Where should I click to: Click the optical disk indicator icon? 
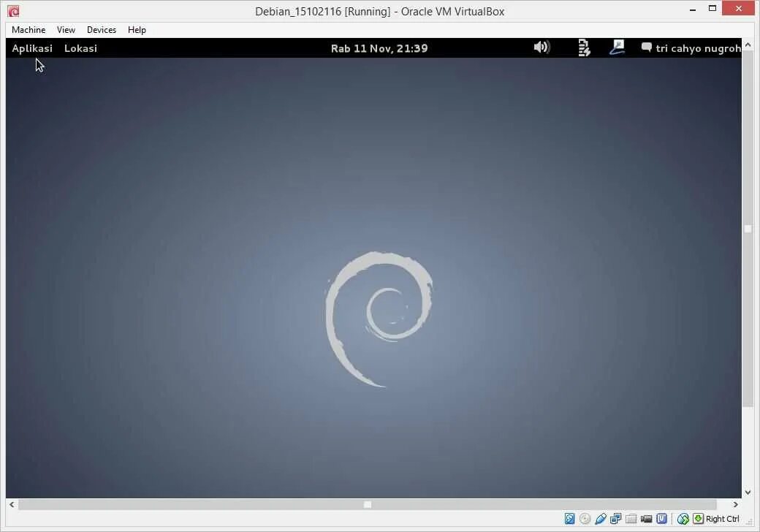point(585,518)
